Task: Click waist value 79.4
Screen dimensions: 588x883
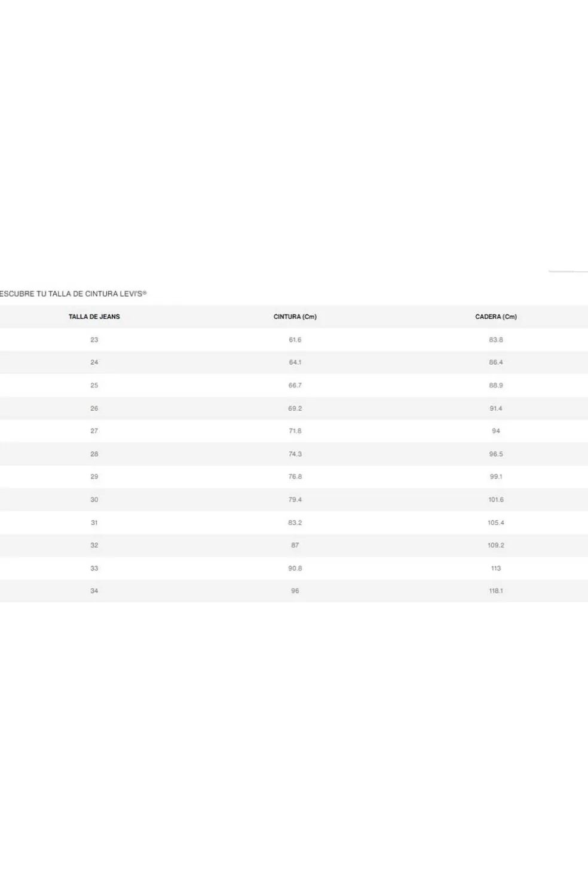Action: point(295,500)
